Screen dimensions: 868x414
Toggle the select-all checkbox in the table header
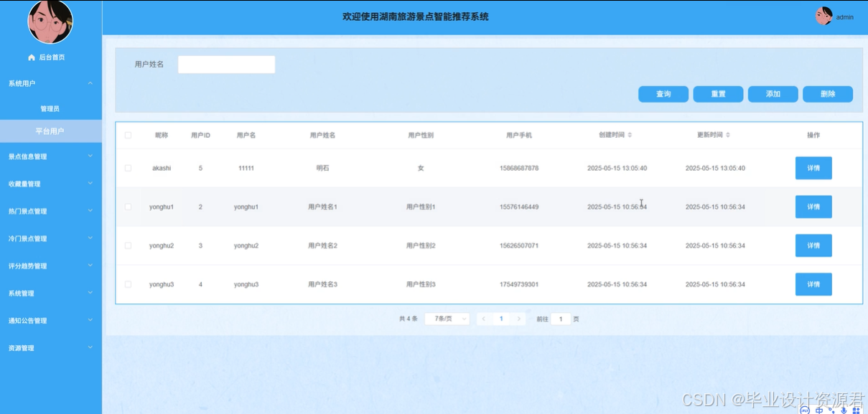128,135
